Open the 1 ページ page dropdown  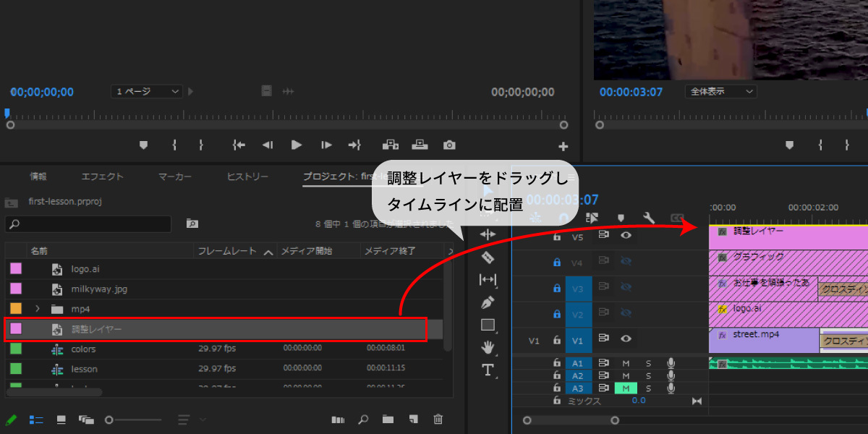(147, 91)
